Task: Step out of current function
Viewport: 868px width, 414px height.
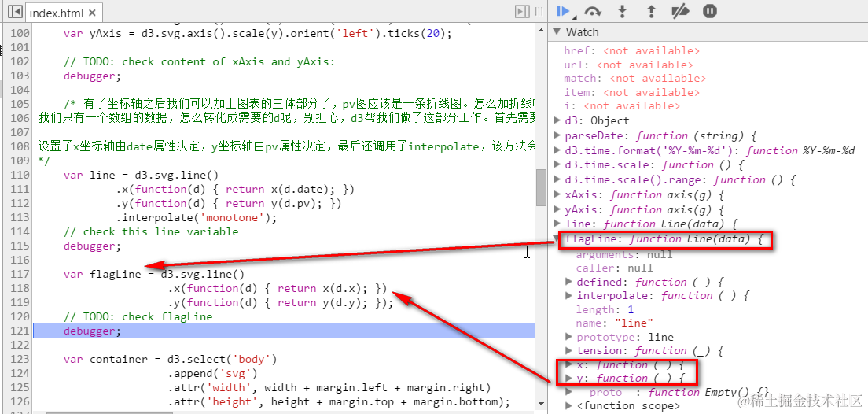Action: click(651, 11)
